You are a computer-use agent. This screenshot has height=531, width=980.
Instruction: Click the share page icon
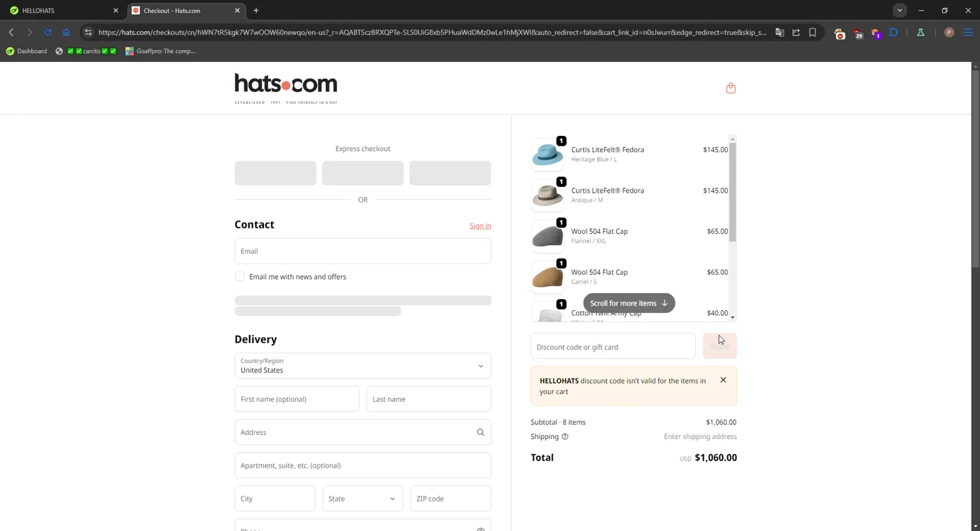(796, 32)
